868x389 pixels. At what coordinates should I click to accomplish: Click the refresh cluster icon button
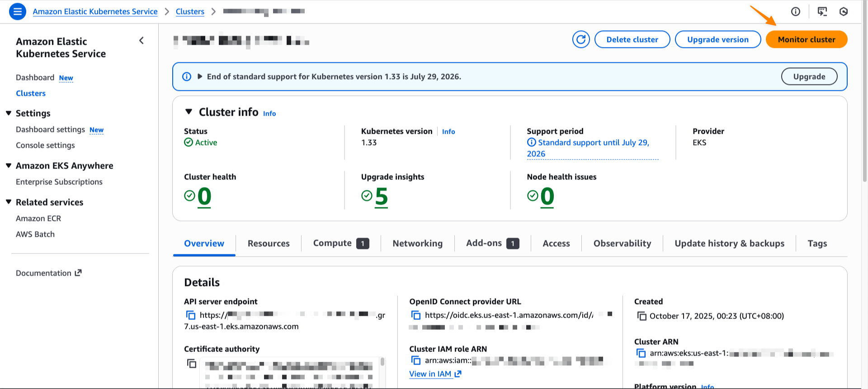tap(581, 40)
